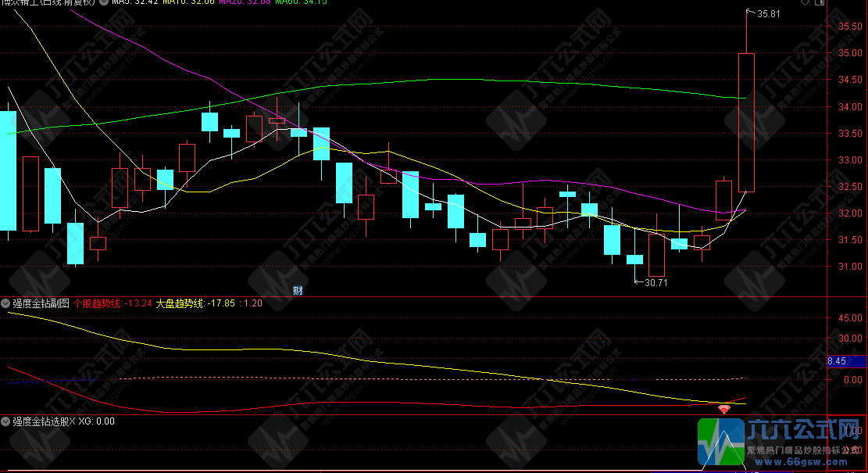
Task: Open the 强度金钻副图 indicator dropdown arrow
Action: pyautogui.click(x=6, y=303)
